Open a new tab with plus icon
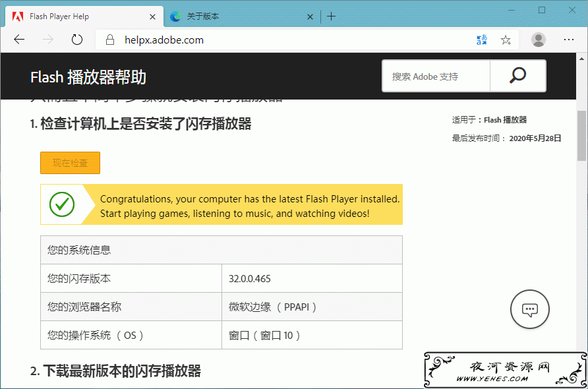 click(x=331, y=16)
